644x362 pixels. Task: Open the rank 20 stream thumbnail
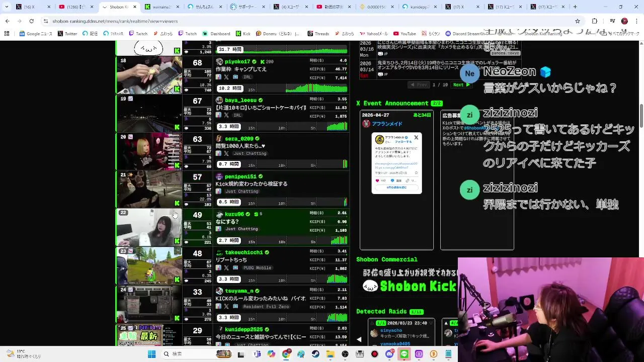pyautogui.click(x=149, y=151)
